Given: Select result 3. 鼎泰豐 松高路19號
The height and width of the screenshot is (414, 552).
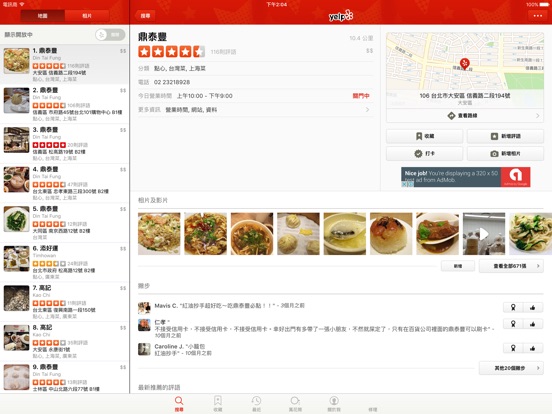Looking at the screenshot, I should click(x=64, y=144).
